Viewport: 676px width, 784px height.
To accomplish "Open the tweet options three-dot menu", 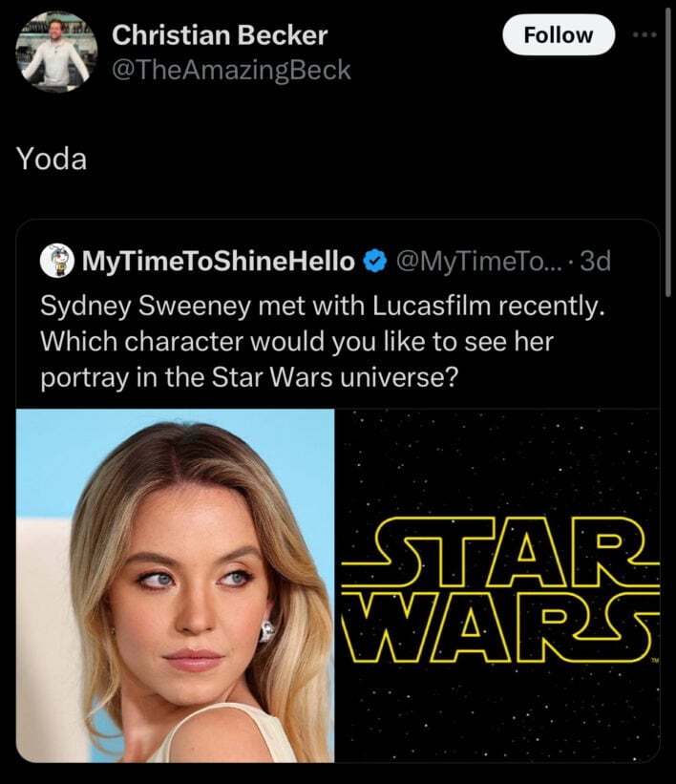I will coord(647,34).
